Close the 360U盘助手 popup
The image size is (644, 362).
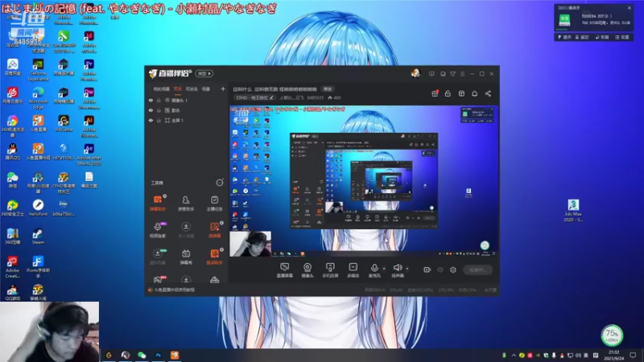click(x=630, y=8)
